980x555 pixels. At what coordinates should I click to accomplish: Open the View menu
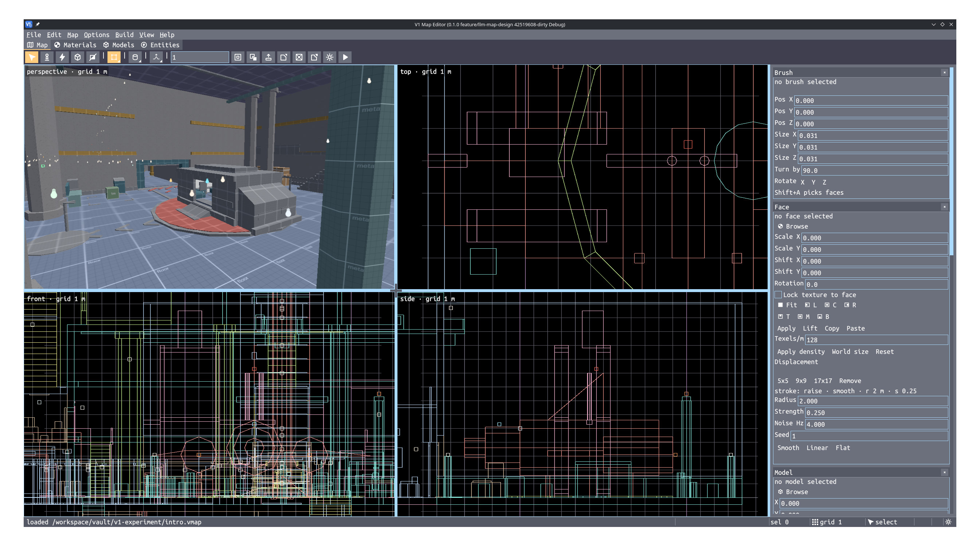click(x=146, y=35)
